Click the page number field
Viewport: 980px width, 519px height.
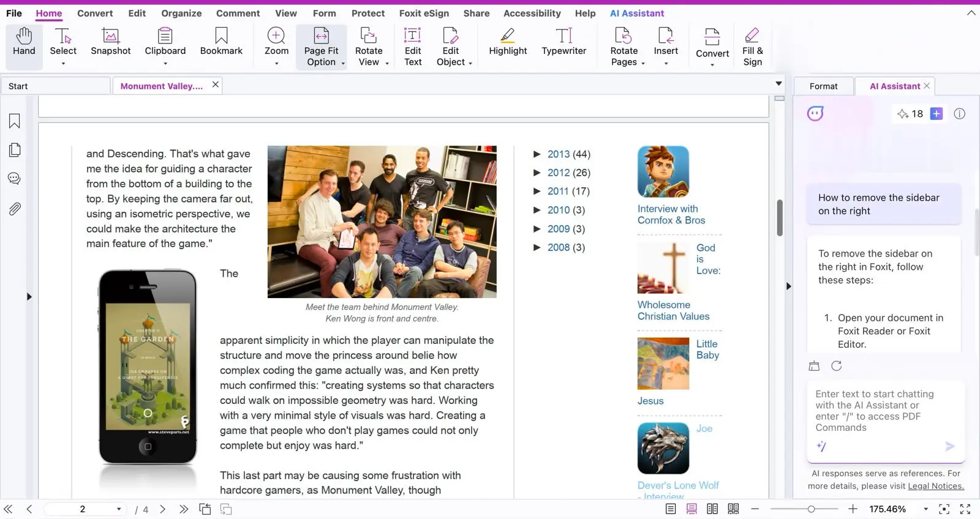[x=83, y=509]
